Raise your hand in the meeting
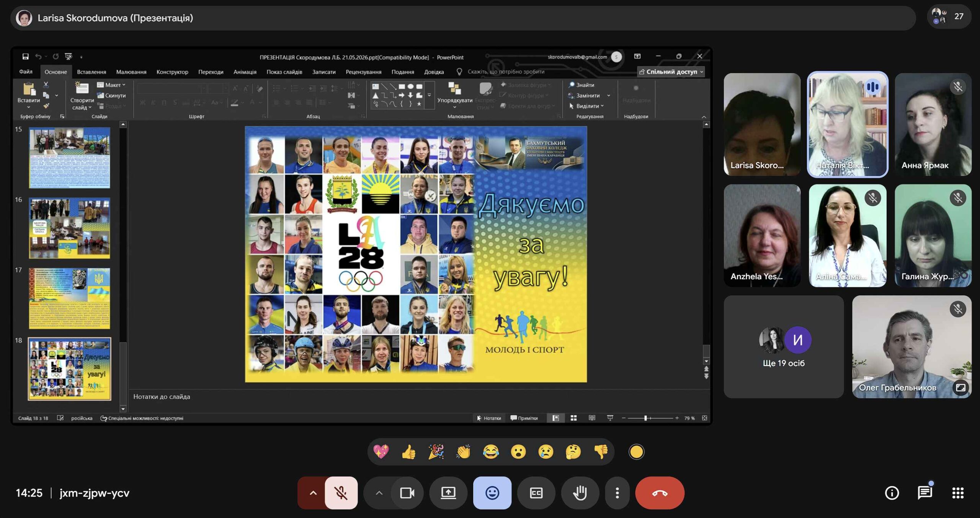This screenshot has width=980, height=518. tap(580, 493)
